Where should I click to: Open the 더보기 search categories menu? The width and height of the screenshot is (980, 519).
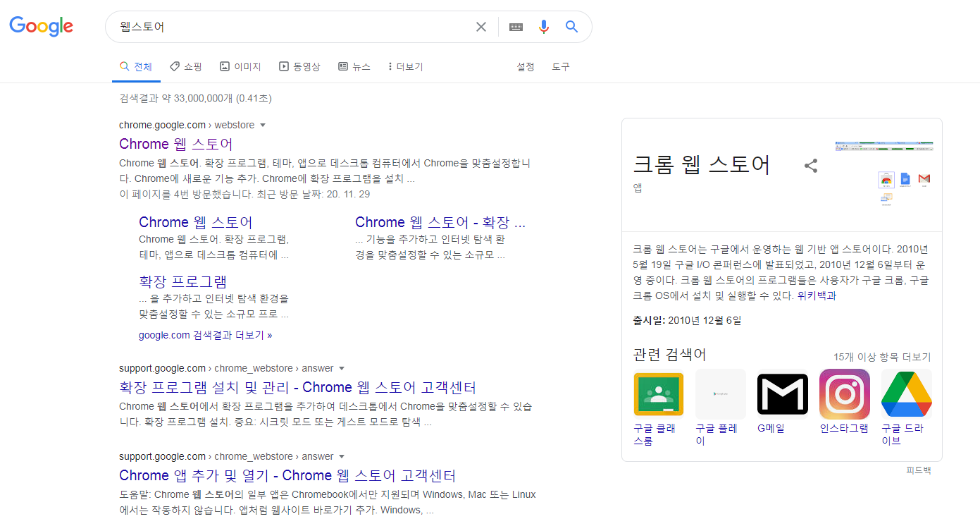405,67
